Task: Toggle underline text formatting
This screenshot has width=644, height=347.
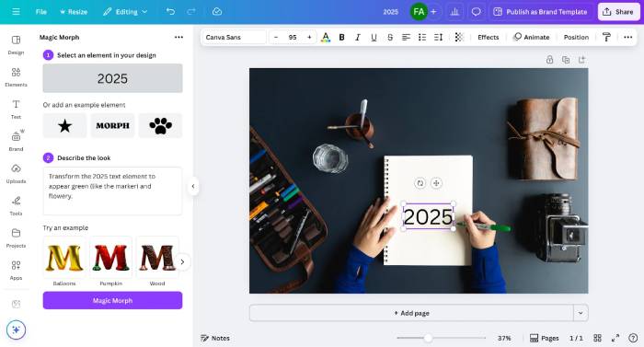Action: [x=374, y=38]
